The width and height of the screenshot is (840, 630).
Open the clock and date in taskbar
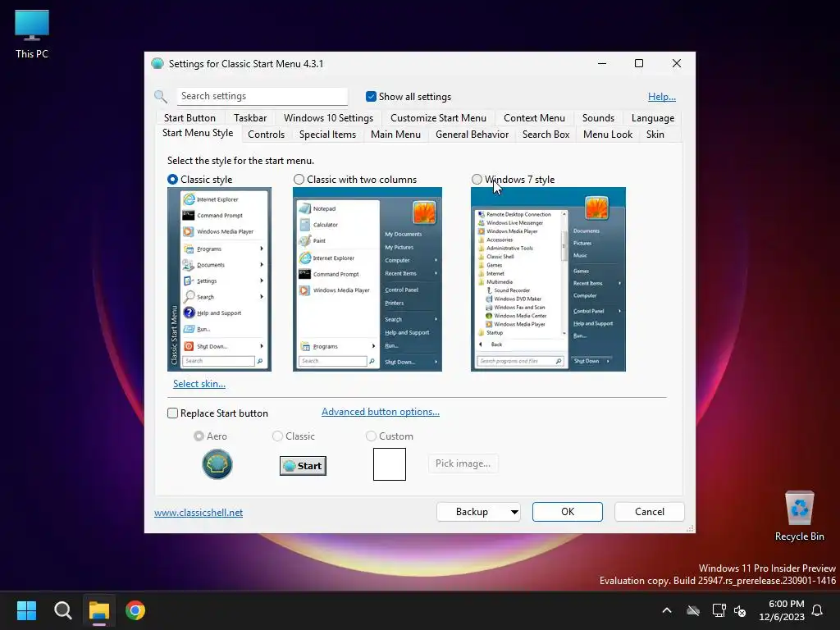(782, 610)
